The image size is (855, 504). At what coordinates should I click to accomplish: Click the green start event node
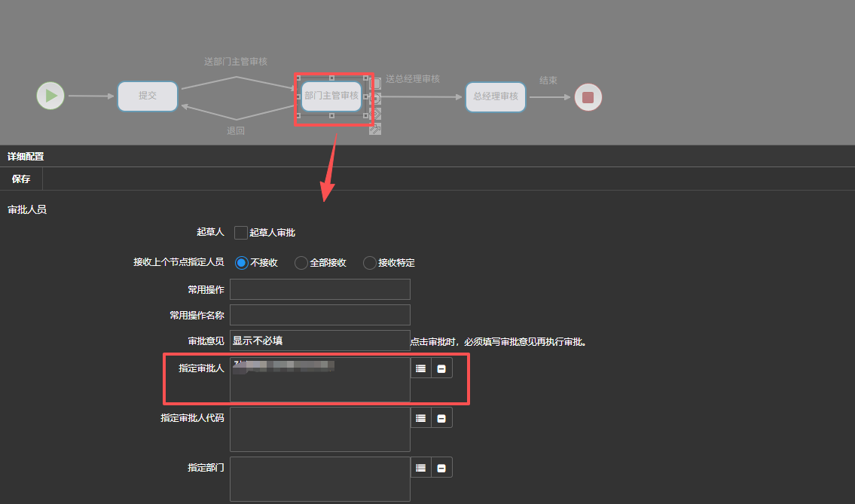pyautogui.click(x=50, y=96)
